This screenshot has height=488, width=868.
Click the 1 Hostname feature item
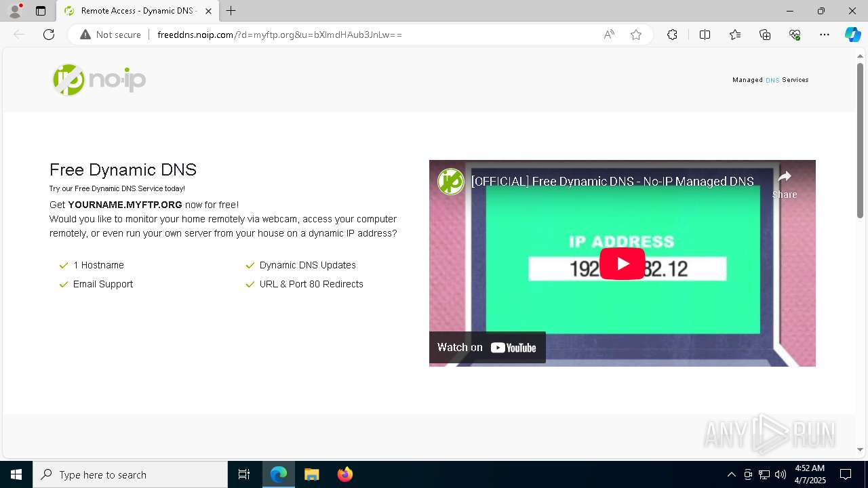coord(92,265)
